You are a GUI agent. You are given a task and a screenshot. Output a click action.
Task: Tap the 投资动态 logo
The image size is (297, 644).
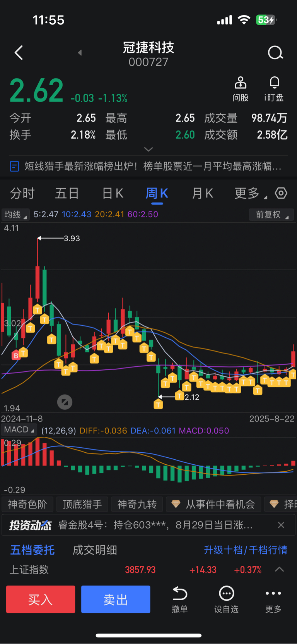pos(31,525)
